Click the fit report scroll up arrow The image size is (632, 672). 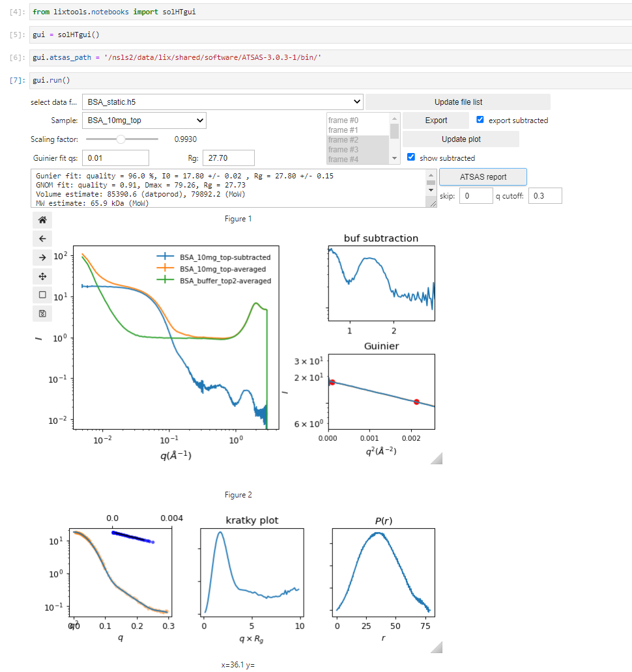point(431,175)
